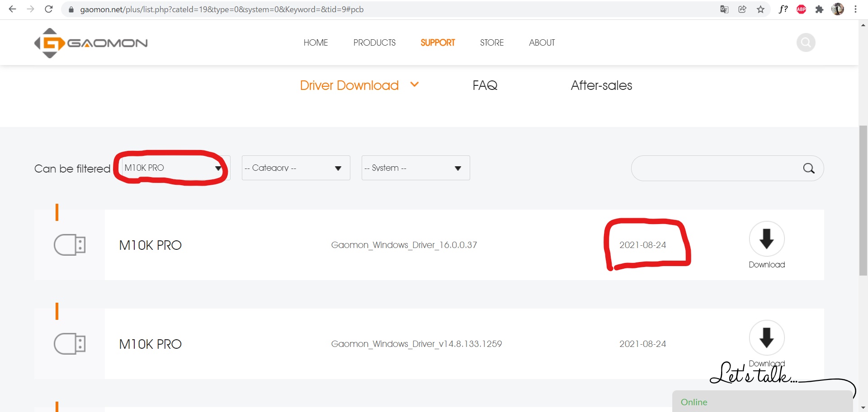Screen dimensions: 868x412
Task: Switch to the After-sales tab
Action: [x=601, y=85]
